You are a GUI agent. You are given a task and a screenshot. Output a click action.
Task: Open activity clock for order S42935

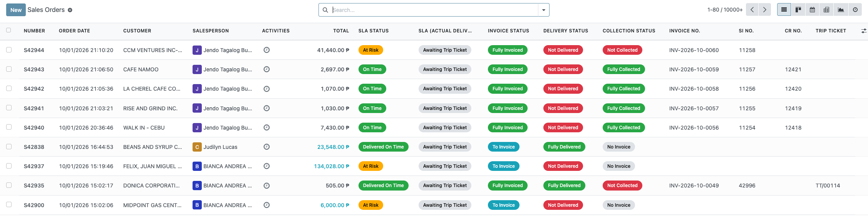266,186
